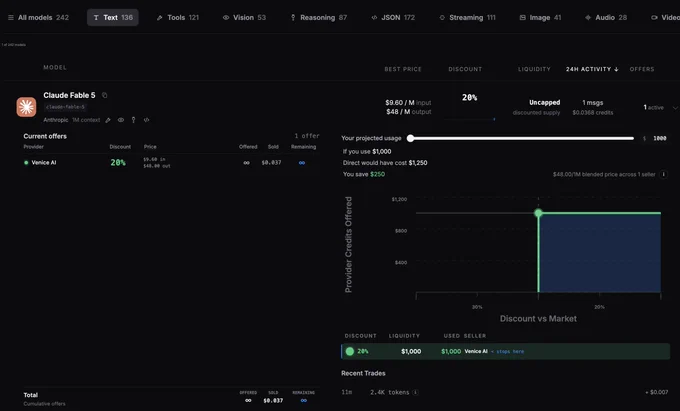Sort by Offers column header

[x=642, y=69]
